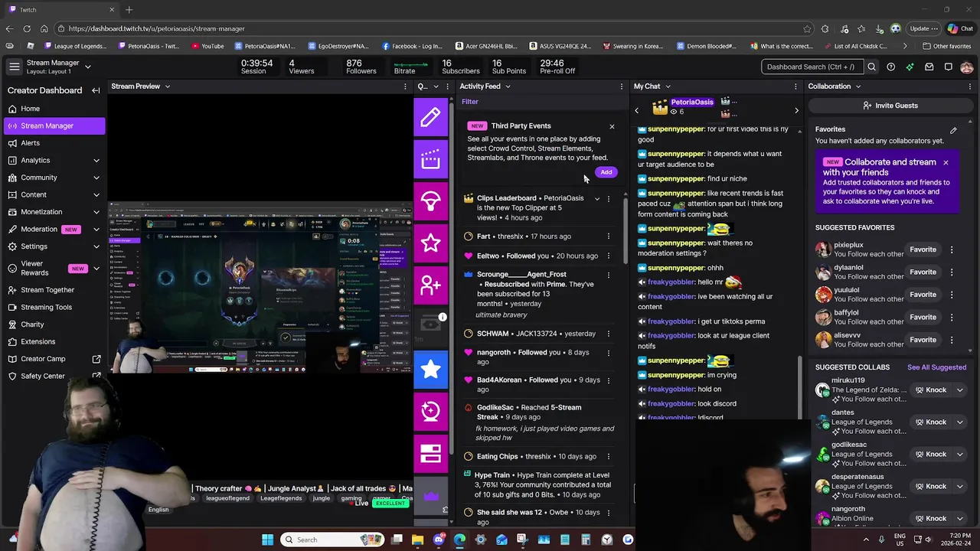
Task: Open Activity Feed panel three-dot options
Action: (621, 86)
